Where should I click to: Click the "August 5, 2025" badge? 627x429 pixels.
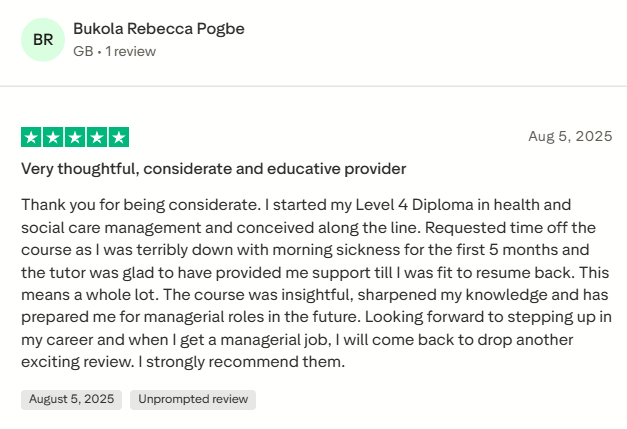click(x=71, y=400)
